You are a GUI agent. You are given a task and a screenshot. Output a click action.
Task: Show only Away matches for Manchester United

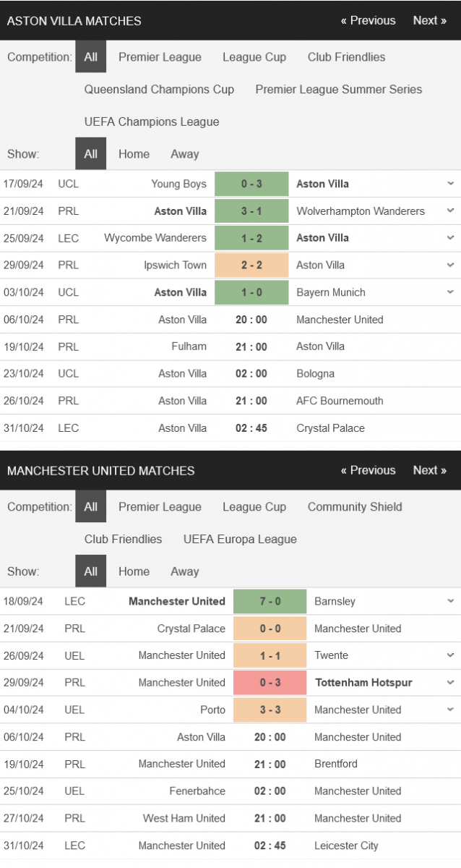point(184,571)
